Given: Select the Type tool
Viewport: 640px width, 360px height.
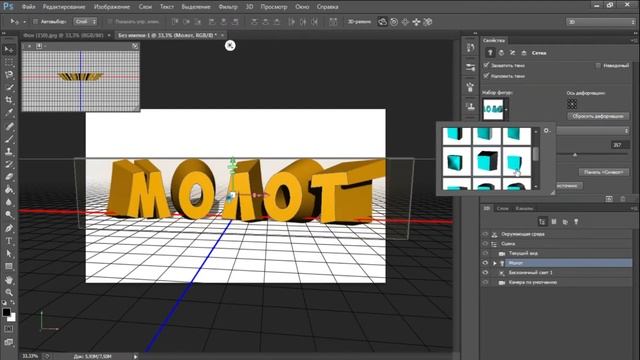Looking at the screenshot, I should coord(9,241).
